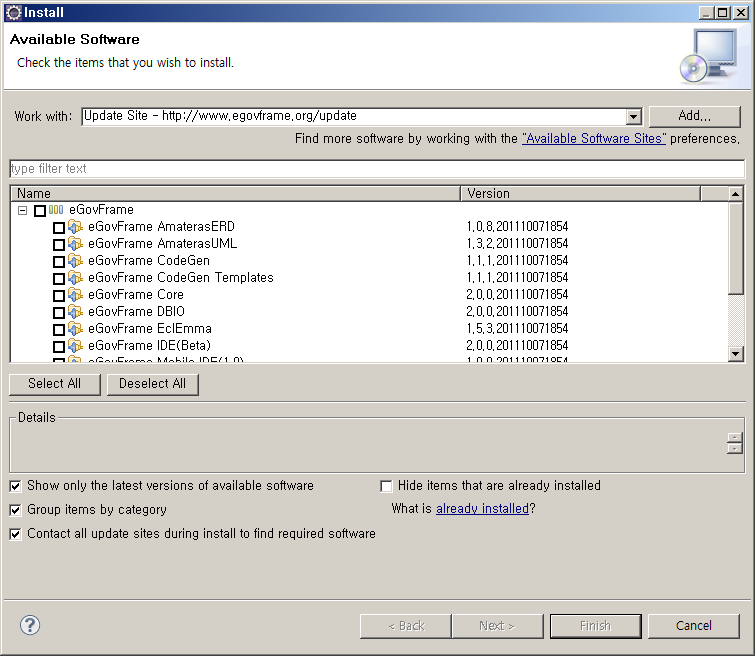Collapse the eGovFrame tree category
Viewport: 755px width, 656px height.
pyautogui.click(x=23, y=211)
